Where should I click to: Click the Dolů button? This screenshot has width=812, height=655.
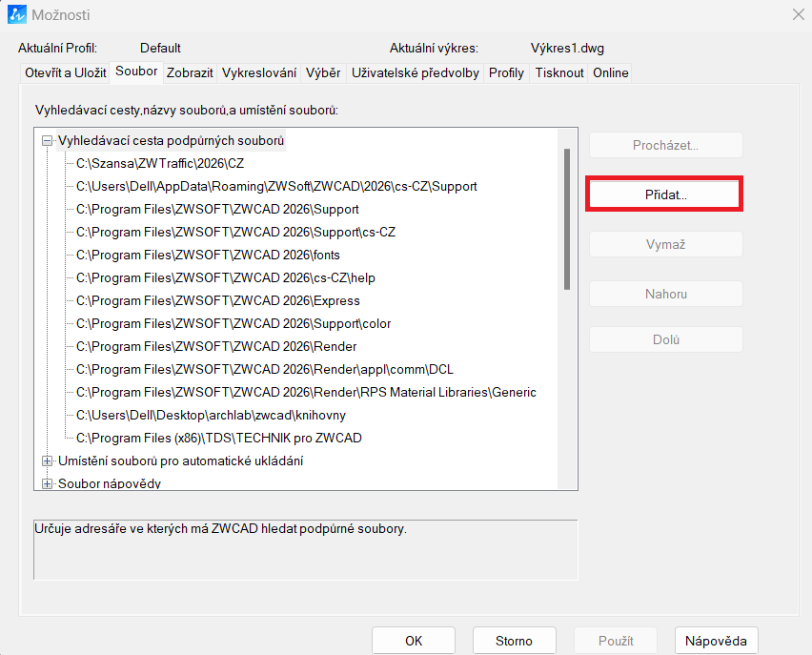665,339
